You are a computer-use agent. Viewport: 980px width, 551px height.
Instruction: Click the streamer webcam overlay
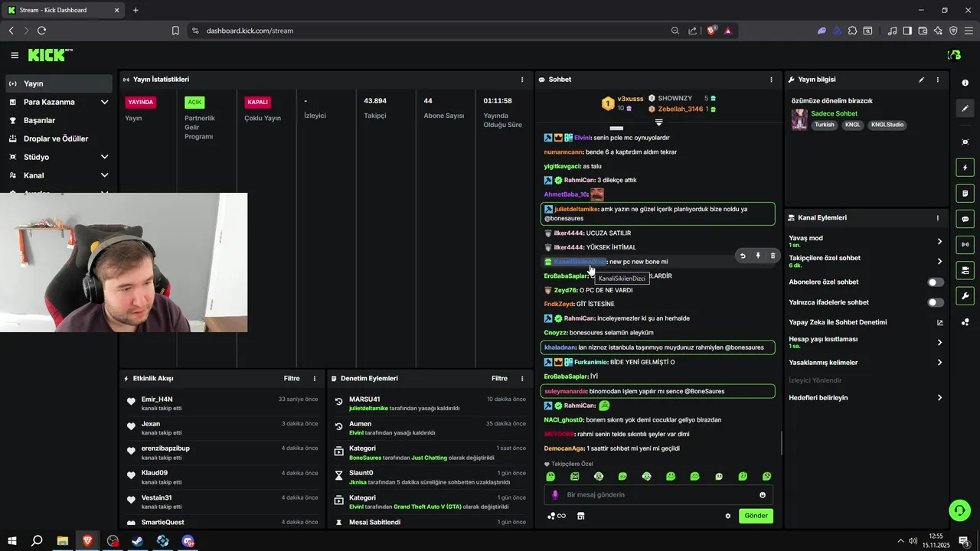(124, 262)
